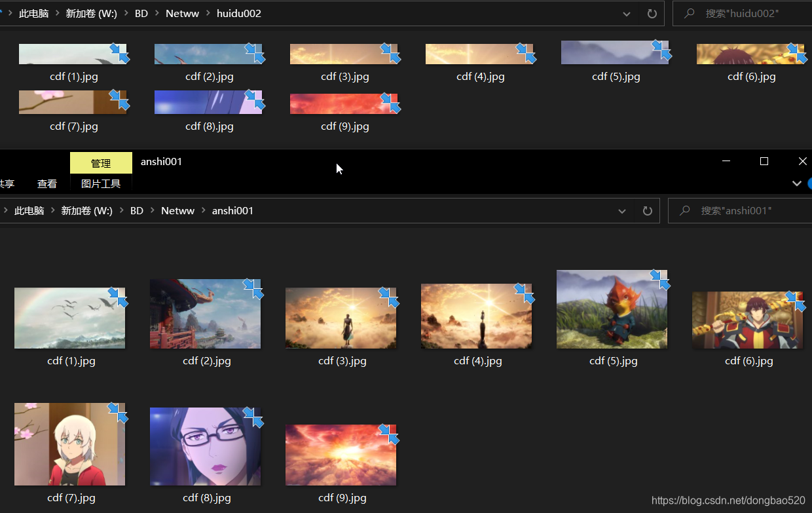Click search magnifier icon in huidu002 window

click(x=689, y=13)
